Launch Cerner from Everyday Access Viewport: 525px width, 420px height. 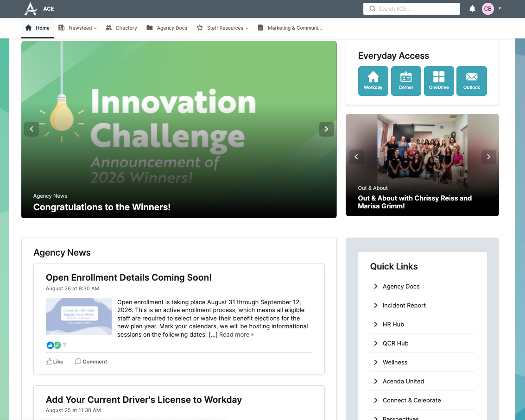pyautogui.click(x=406, y=81)
